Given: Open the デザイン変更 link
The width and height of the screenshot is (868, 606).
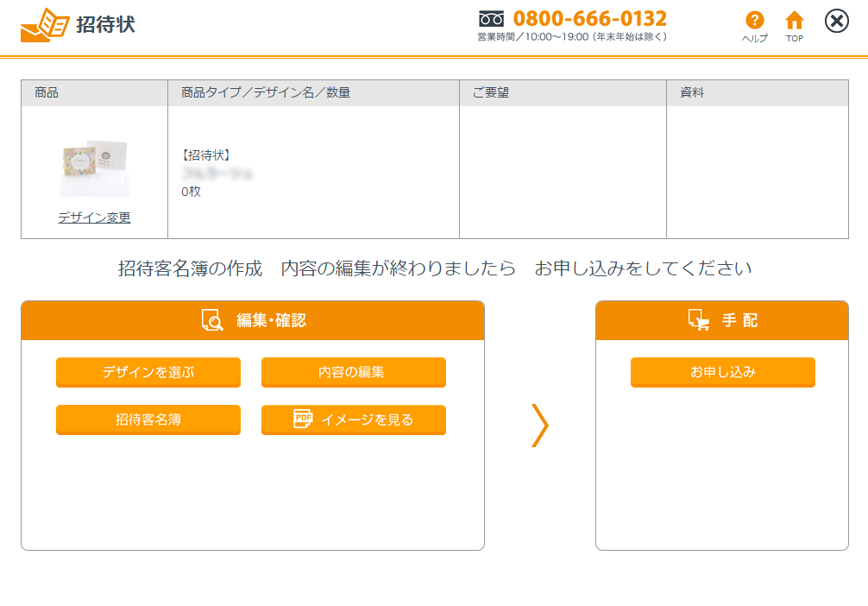Looking at the screenshot, I should tap(94, 218).
